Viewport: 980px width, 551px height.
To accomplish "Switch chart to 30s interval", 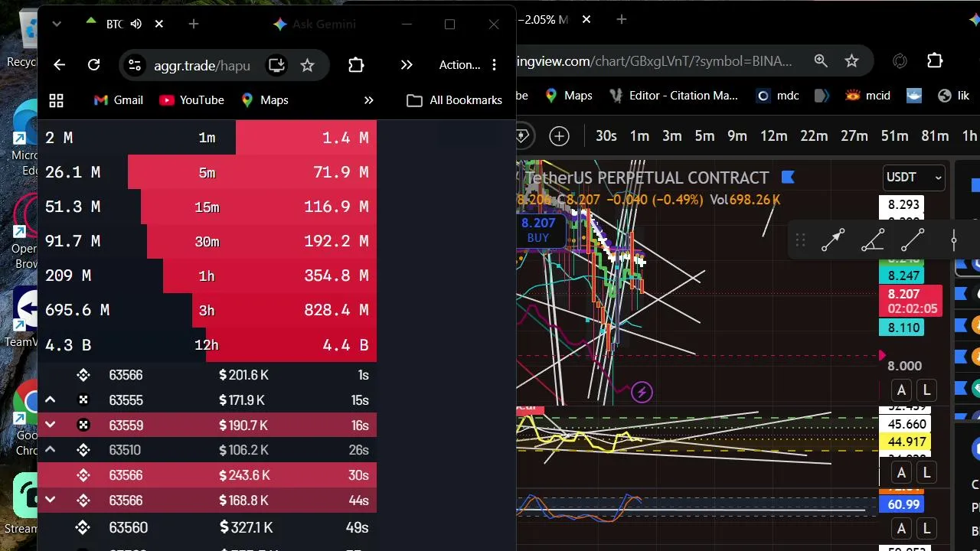I will [x=606, y=136].
